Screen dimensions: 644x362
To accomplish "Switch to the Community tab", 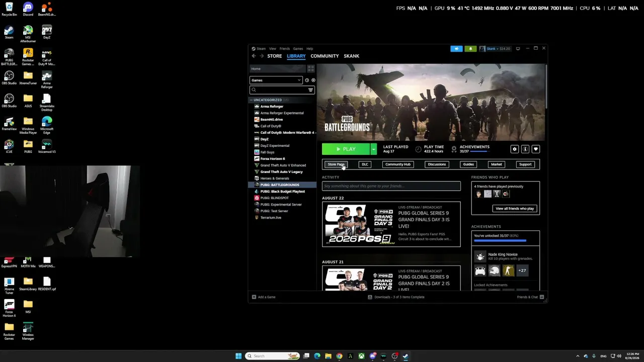I will [325, 56].
